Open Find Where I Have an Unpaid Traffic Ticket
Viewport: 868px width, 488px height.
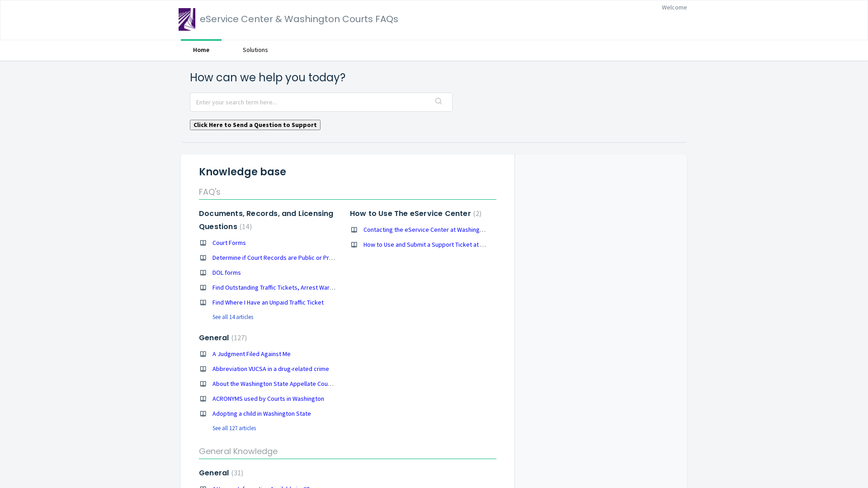click(x=268, y=302)
